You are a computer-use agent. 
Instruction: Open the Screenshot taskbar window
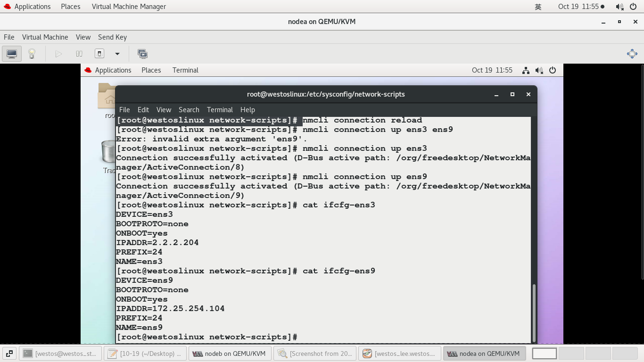tap(314, 353)
